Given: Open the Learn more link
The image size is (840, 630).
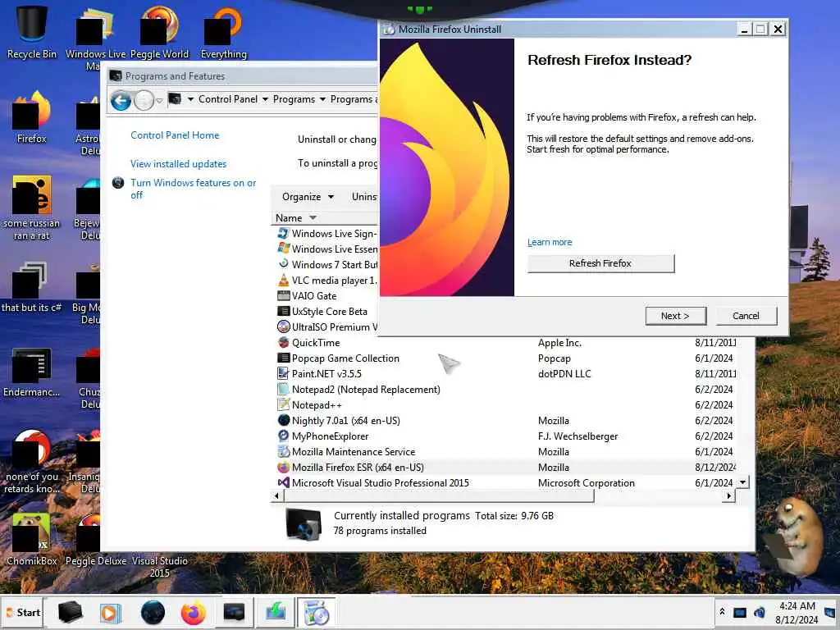Looking at the screenshot, I should [550, 242].
